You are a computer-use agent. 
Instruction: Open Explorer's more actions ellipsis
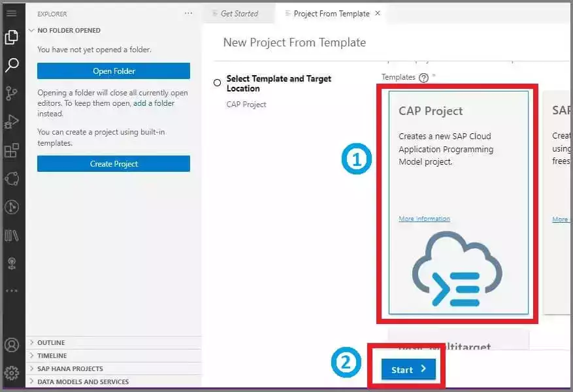pos(188,14)
